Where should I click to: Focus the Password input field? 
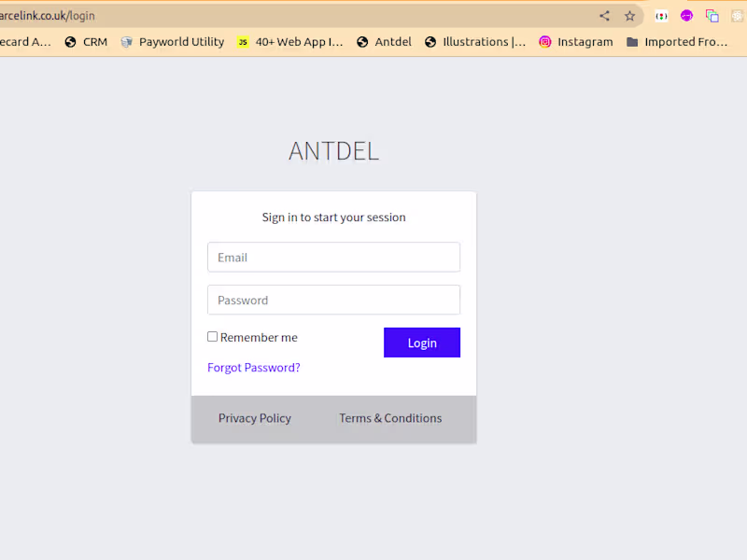[333, 301]
